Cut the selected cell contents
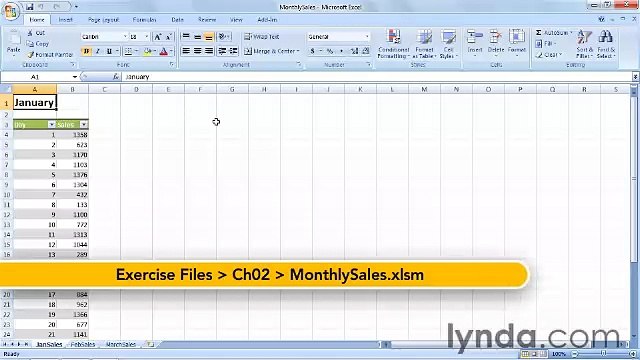The width and height of the screenshot is (640, 360). pyautogui.click(x=36, y=33)
